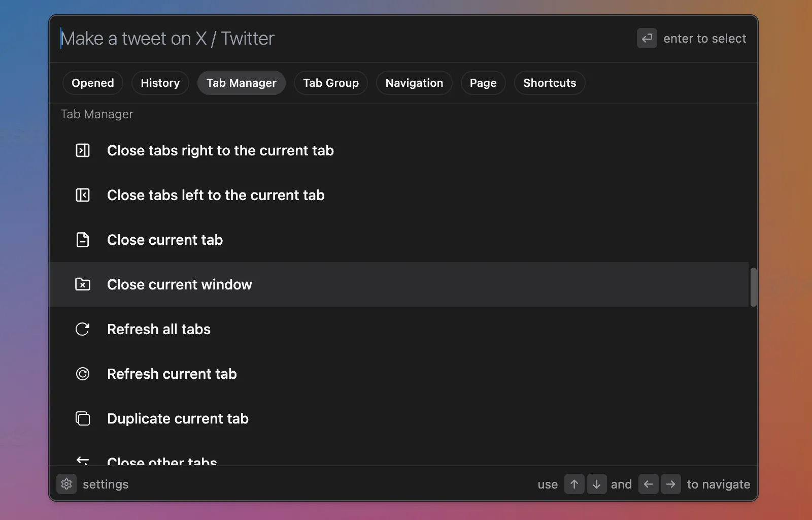812x520 pixels.
Task: Open the Shortcuts tab
Action: (x=550, y=83)
